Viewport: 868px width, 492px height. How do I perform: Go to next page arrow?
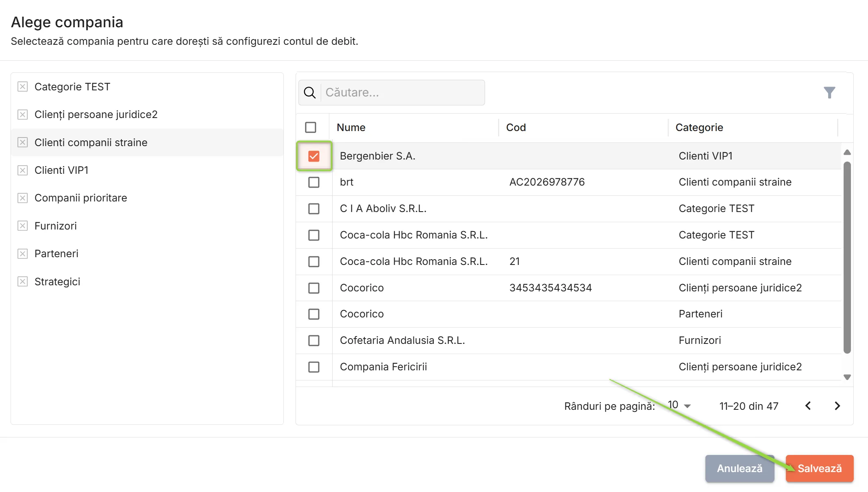click(x=837, y=406)
